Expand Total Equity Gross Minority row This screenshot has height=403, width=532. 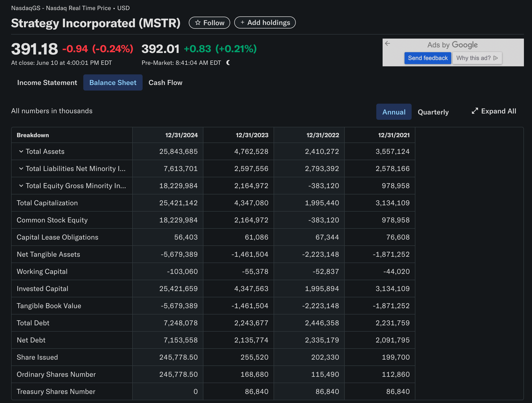21,186
